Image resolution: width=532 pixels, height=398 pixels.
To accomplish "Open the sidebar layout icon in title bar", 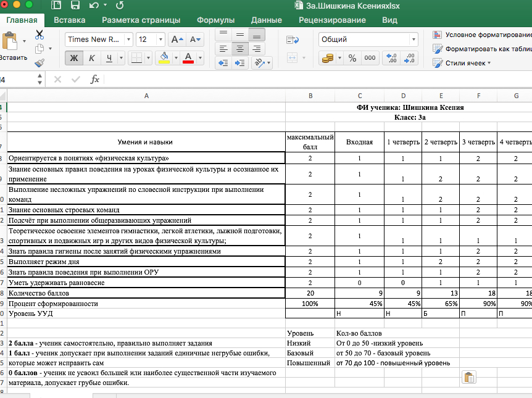I will [x=56, y=5].
